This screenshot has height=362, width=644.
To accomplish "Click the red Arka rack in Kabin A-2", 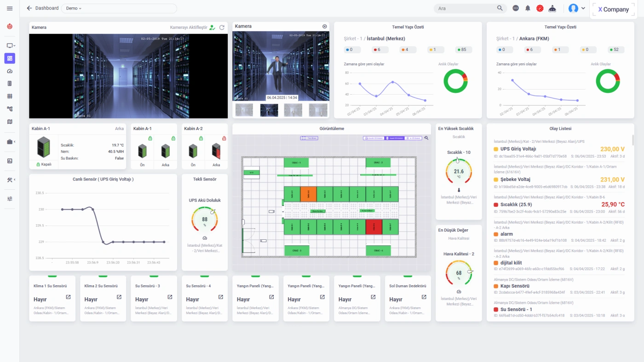I will point(216,151).
